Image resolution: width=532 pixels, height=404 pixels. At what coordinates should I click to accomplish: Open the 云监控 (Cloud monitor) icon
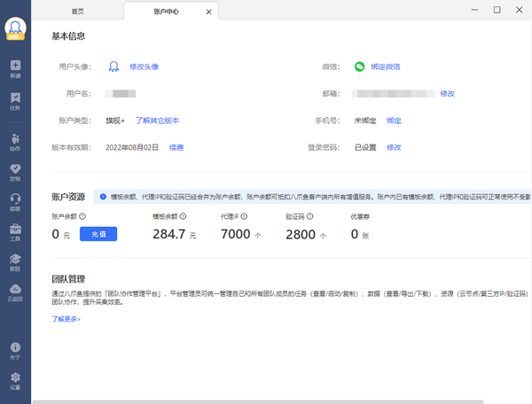click(15, 292)
